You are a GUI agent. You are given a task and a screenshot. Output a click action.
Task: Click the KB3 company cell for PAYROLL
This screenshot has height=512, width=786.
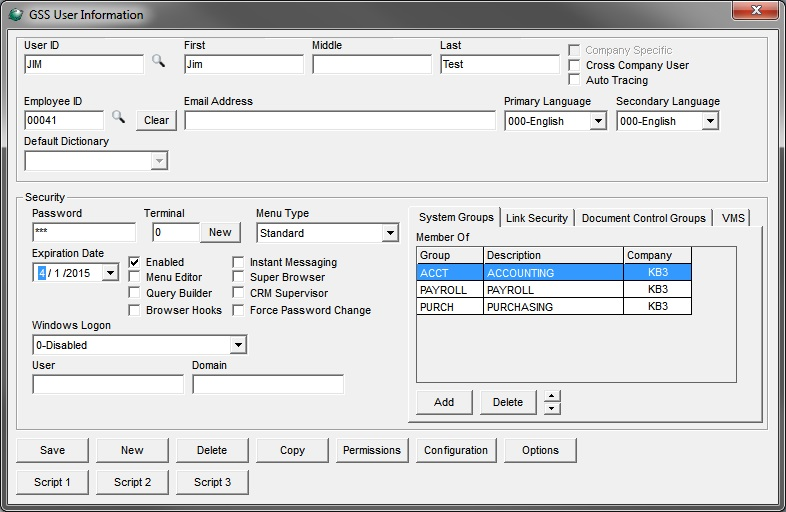coord(658,290)
